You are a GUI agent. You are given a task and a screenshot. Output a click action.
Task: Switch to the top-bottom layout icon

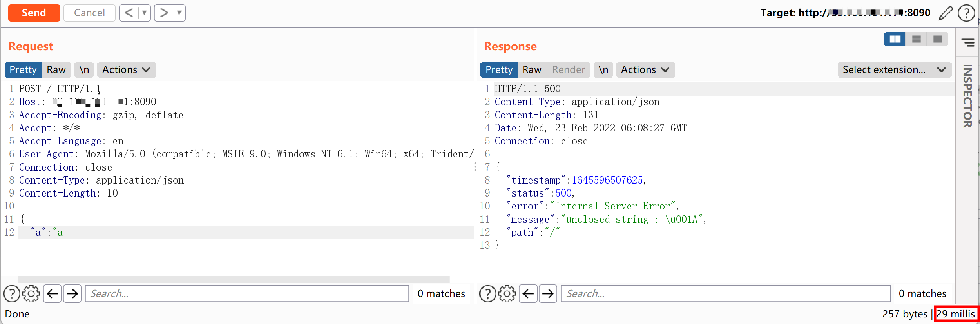916,39
